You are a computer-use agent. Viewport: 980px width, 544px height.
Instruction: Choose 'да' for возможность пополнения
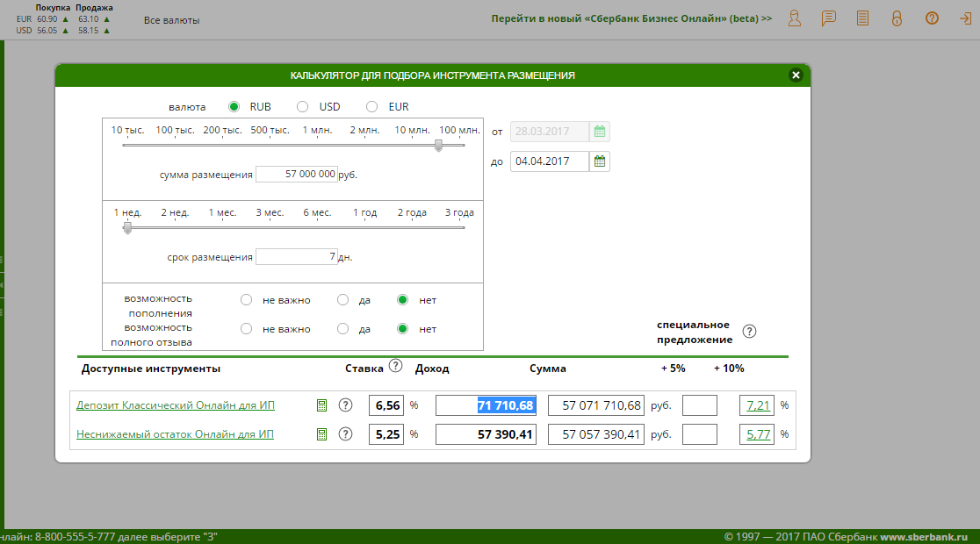pos(343,300)
